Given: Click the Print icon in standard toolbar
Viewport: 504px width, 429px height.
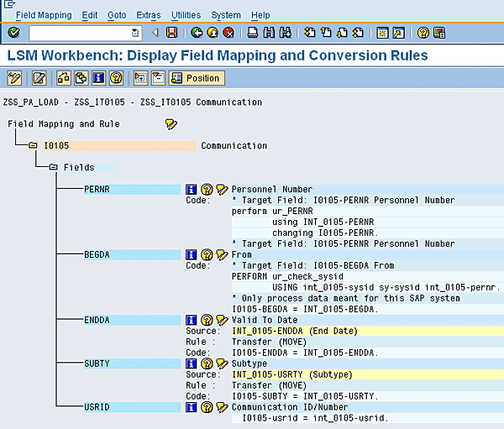Looking at the screenshot, I should (x=253, y=33).
